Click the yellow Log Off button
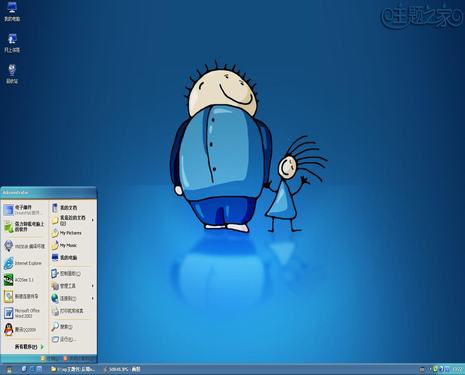 [49, 359]
